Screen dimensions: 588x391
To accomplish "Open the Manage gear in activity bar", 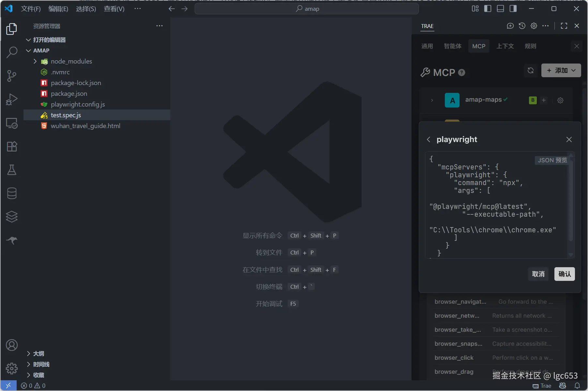I will point(12,369).
